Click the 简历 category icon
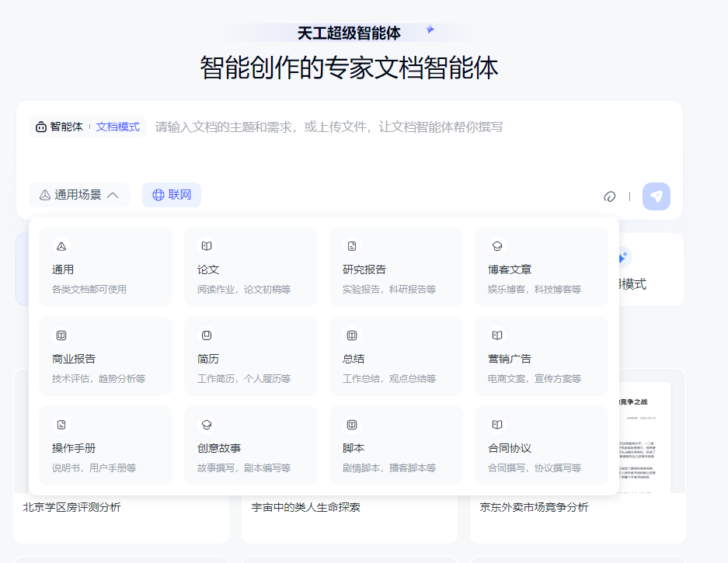The image size is (728, 563). coord(204,335)
